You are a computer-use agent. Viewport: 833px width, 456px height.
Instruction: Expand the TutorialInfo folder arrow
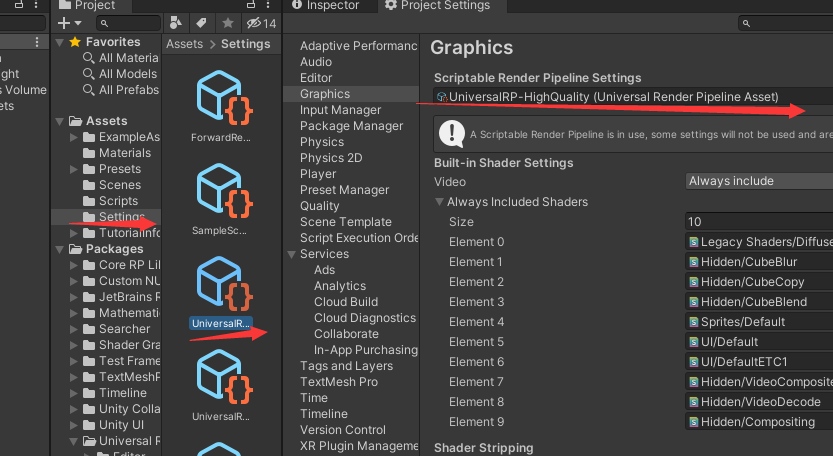click(74, 233)
